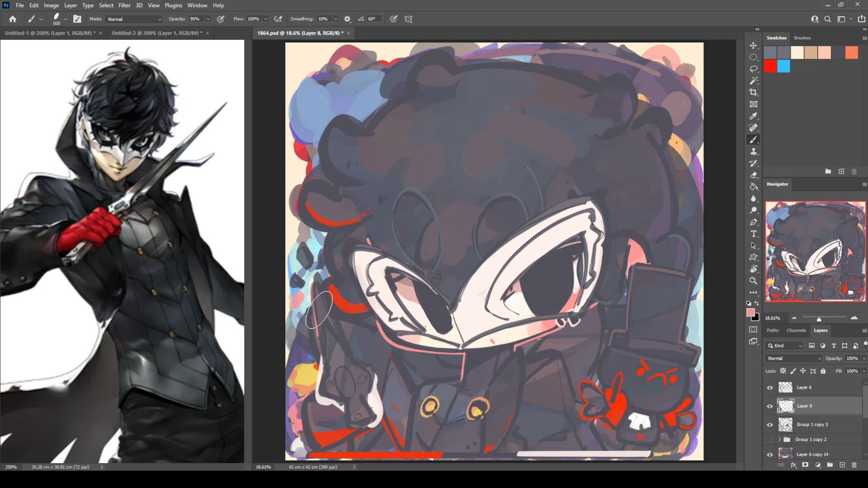Open brush settings panel icon
Viewport: 868px width, 488px height.
pos(77,19)
